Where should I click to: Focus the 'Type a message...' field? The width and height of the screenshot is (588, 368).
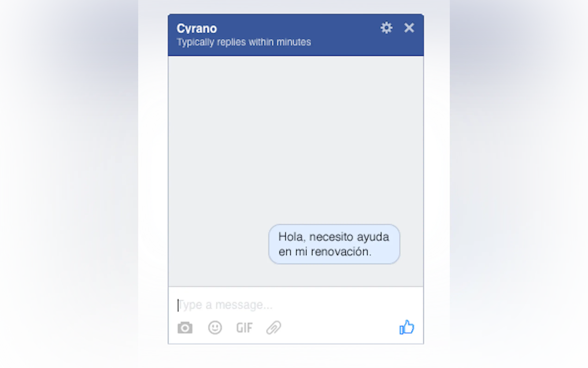pos(296,305)
